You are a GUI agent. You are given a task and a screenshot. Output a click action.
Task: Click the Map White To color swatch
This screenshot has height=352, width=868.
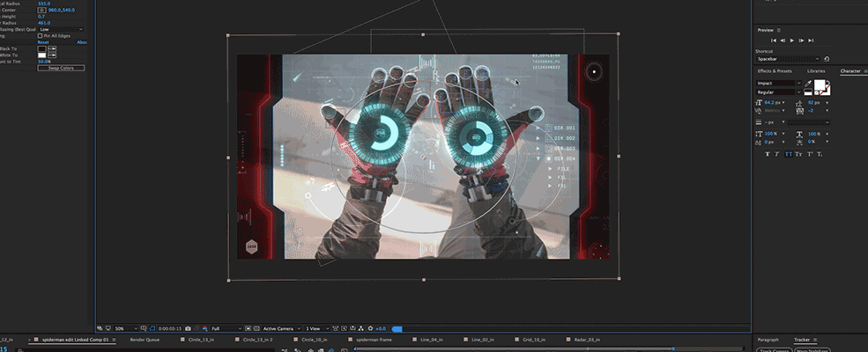point(42,55)
